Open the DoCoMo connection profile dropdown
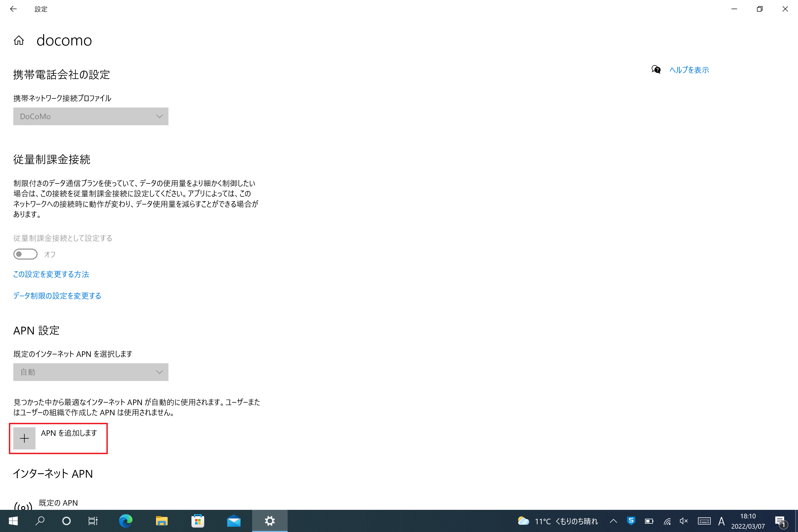Viewport: 798px width, 532px height. 91,116
